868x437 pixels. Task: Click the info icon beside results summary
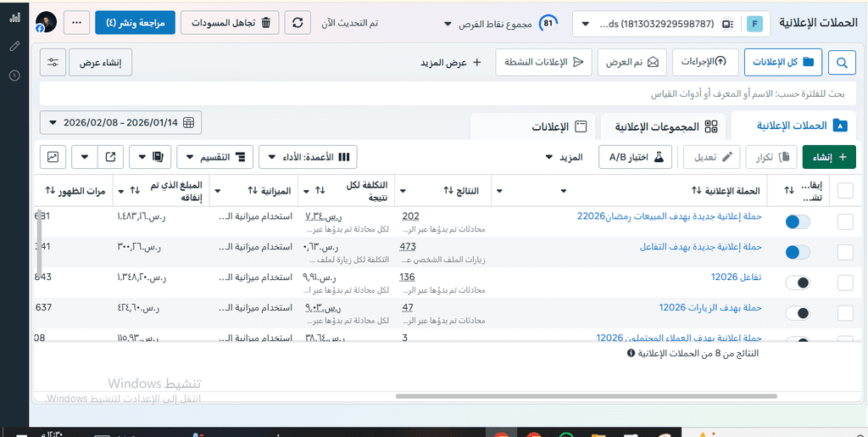631,353
